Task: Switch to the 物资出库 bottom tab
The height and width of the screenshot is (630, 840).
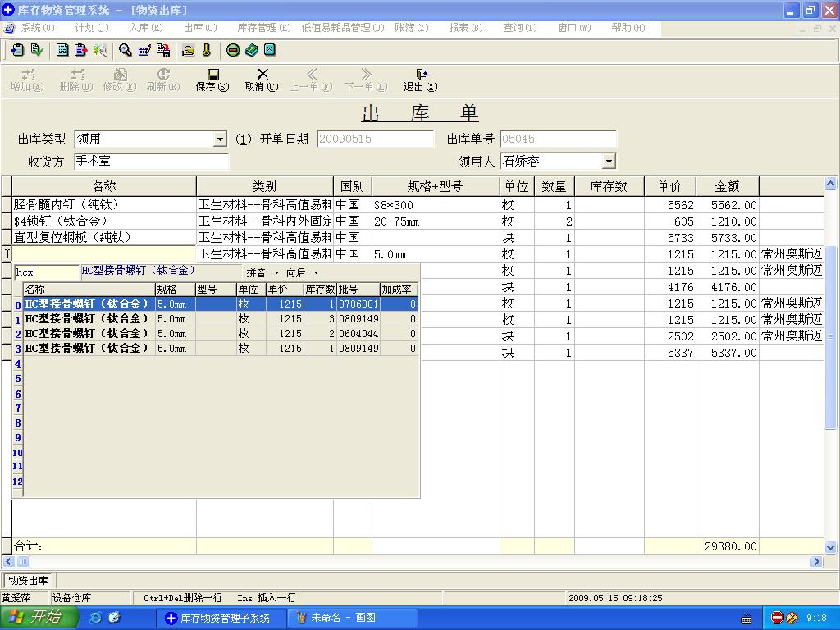Action: (28, 580)
